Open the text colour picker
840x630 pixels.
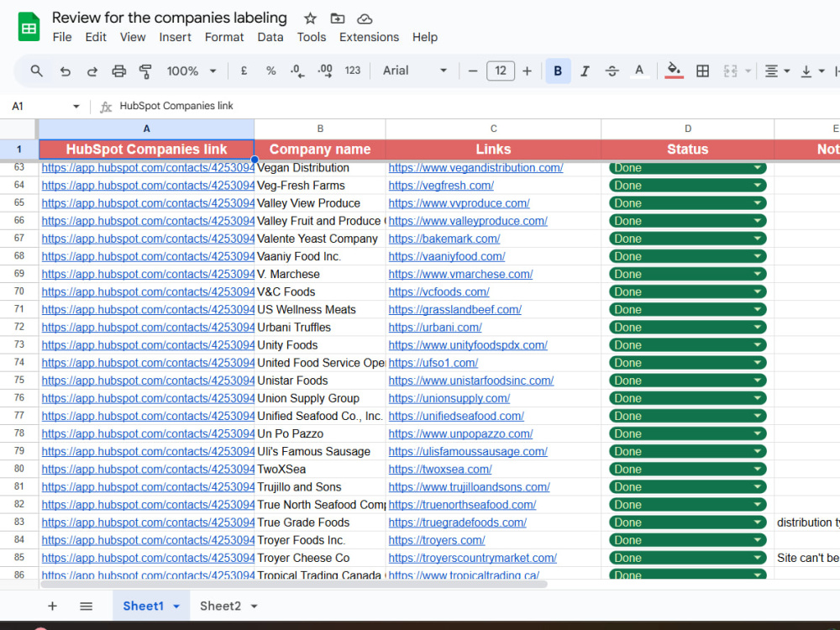(x=639, y=71)
